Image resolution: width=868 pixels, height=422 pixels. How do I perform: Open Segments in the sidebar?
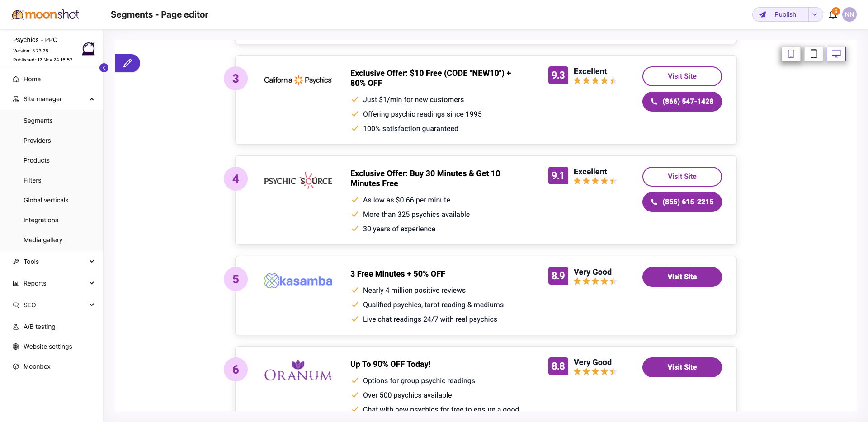(38, 121)
